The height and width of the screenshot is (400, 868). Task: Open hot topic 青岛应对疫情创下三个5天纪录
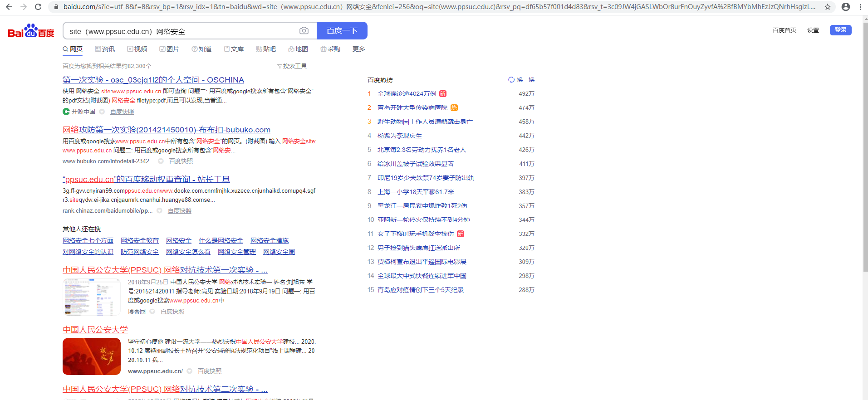[421, 290]
